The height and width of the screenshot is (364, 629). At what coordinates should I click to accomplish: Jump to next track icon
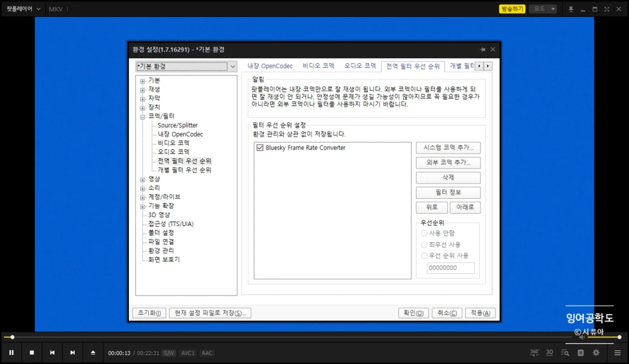coord(73,352)
